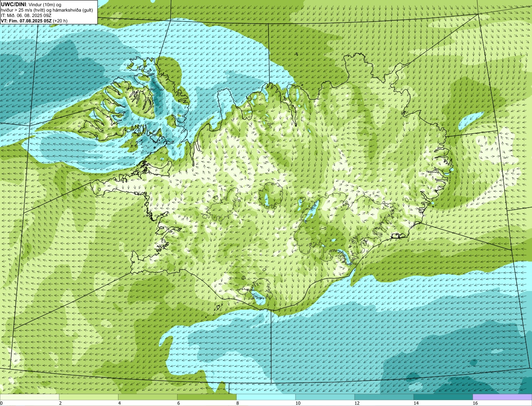Viewport: 532px width, 406px height.
Task: Click the 'VT: Fim. 07.08.2025 05Z (+20 h)' line
Action: coord(34,21)
